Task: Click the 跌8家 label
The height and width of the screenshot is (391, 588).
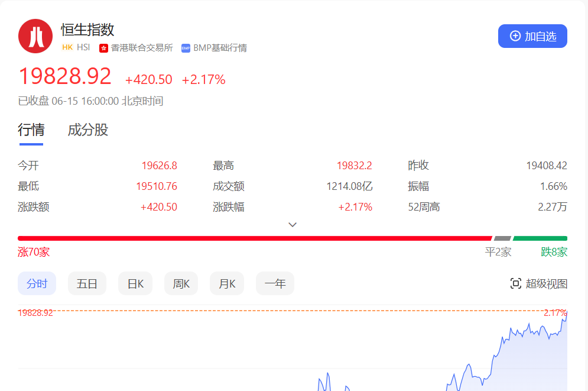Action: pyautogui.click(x=554, y=252)
